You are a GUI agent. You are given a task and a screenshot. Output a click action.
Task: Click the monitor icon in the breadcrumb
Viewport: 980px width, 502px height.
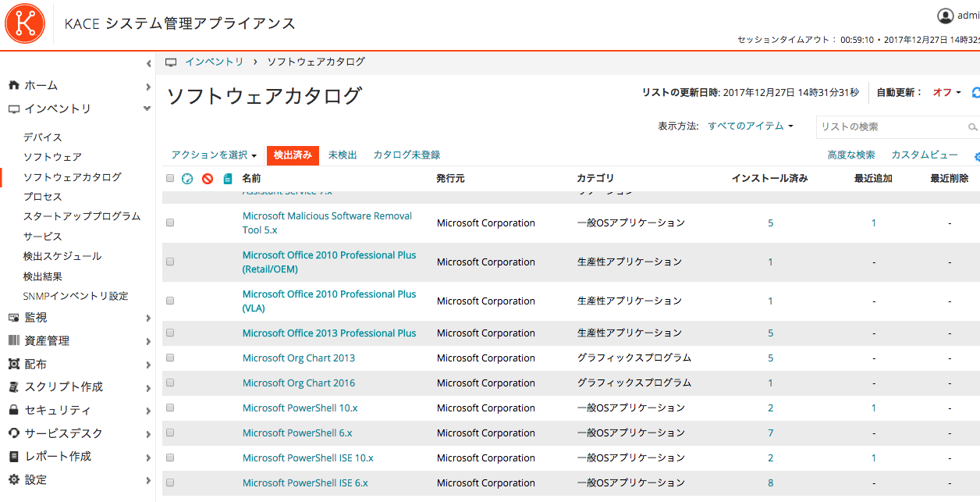click(171, 62)
